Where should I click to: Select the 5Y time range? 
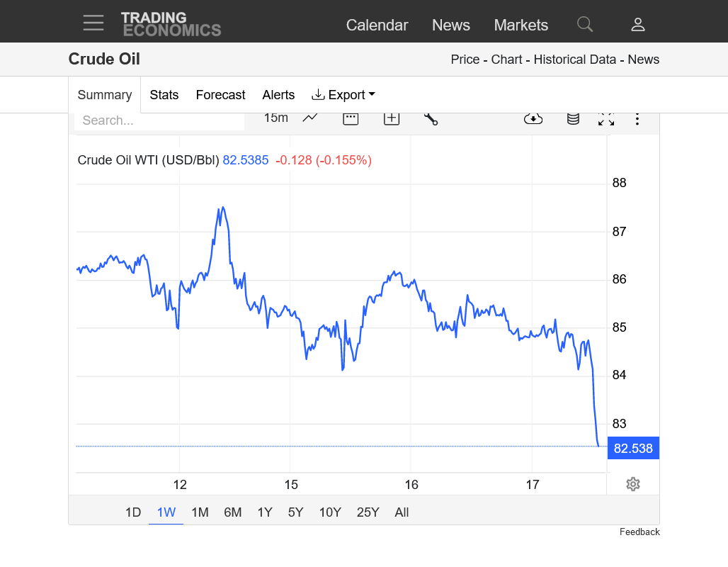(x=296, y=512)
